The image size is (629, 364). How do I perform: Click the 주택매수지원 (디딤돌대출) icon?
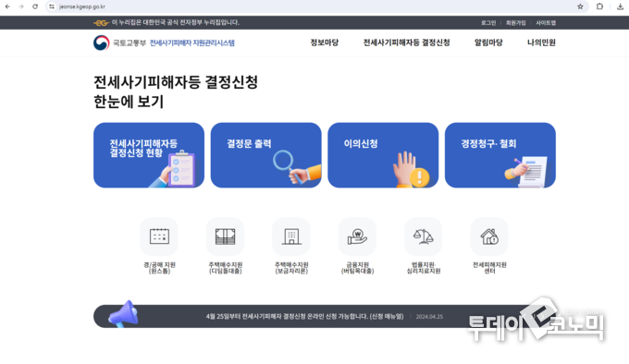pyautogui.click(x=225, y=237)
